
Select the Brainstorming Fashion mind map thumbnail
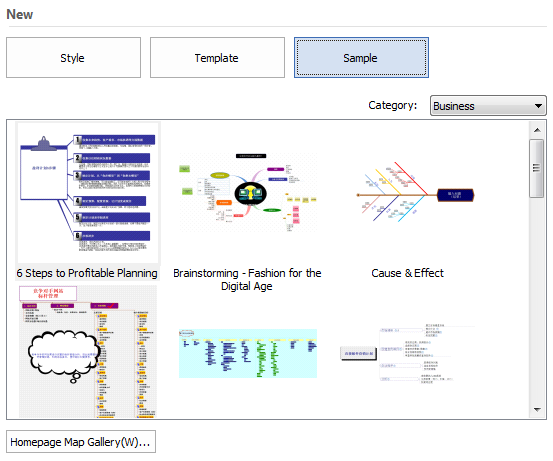pos(248,192)
